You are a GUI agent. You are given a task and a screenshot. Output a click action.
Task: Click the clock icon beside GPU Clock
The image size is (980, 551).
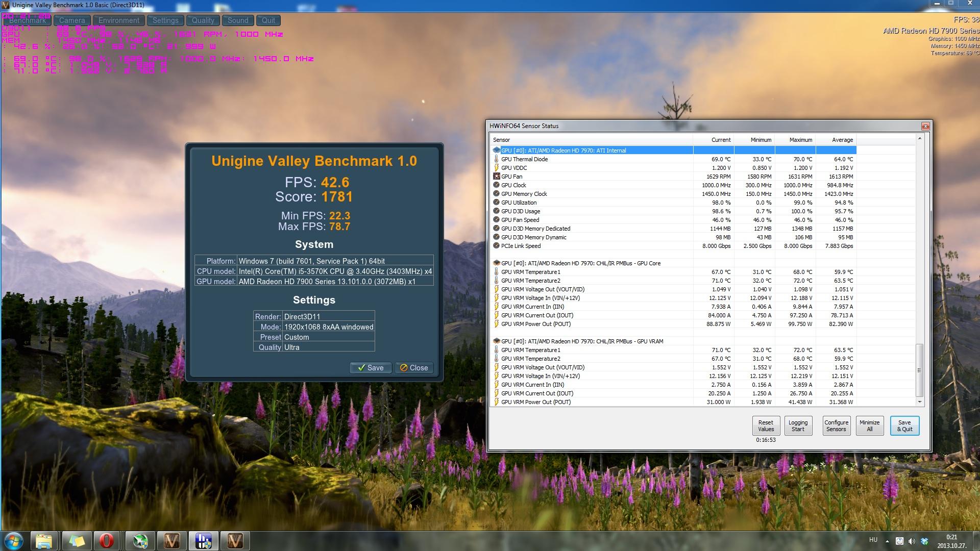496,185
